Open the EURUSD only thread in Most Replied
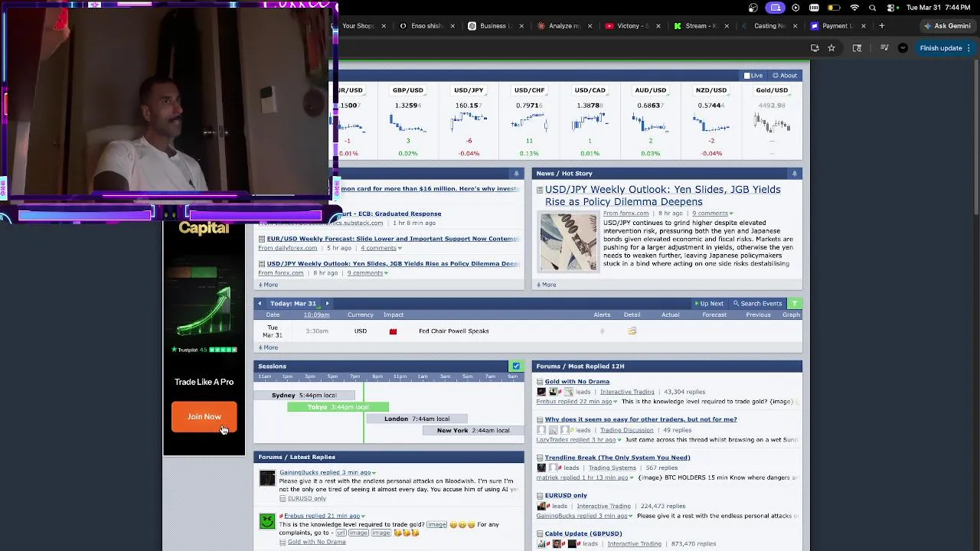980x551 pixels. click(566, 496)
